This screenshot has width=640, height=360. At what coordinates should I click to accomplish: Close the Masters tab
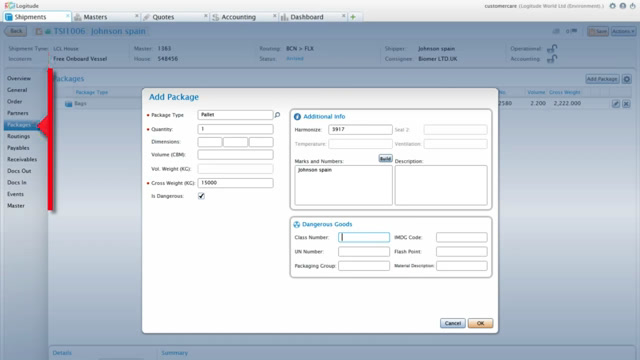click(x=137, y=16)
